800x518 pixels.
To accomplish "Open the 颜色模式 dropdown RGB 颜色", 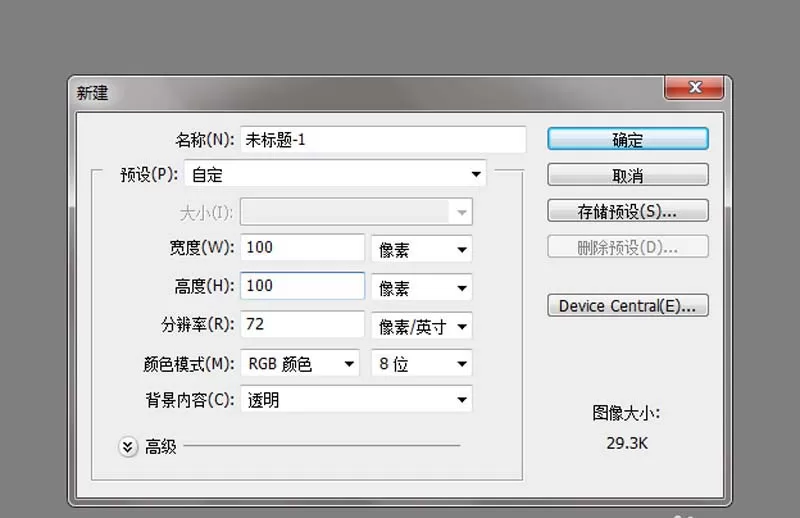I will tap(300, 363).
